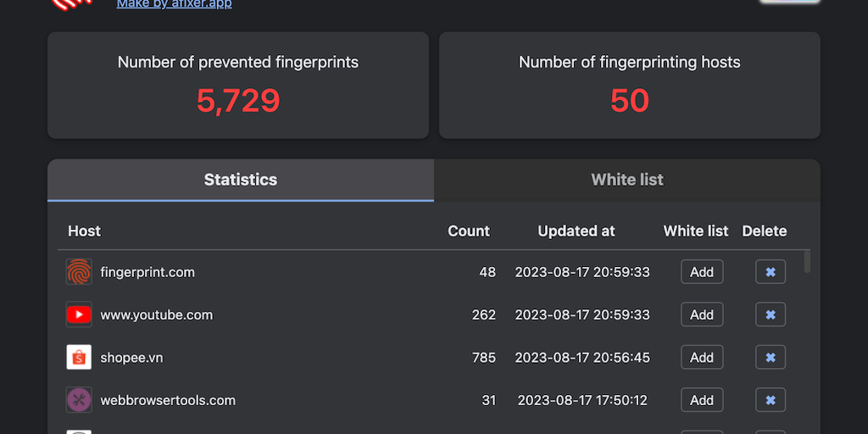This screenshot has height=434, width=868.
Task: Open the Make by afixer.app link
Action: coord(174,4)
